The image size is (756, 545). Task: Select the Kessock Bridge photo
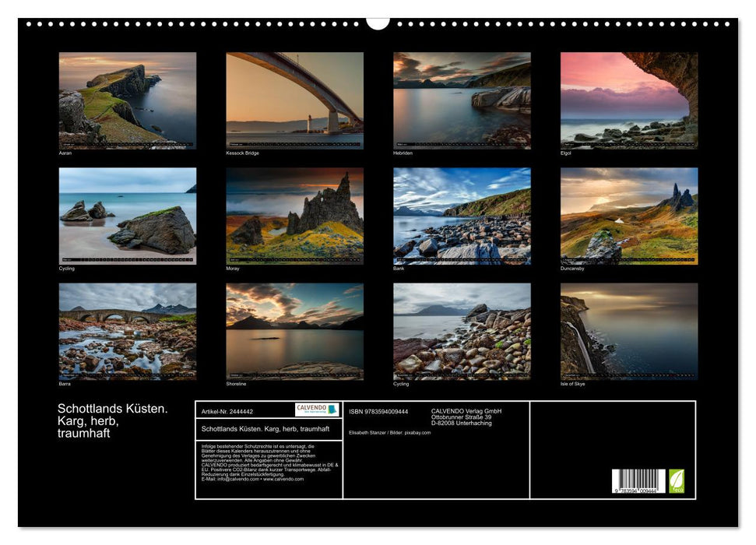(294, 100)
